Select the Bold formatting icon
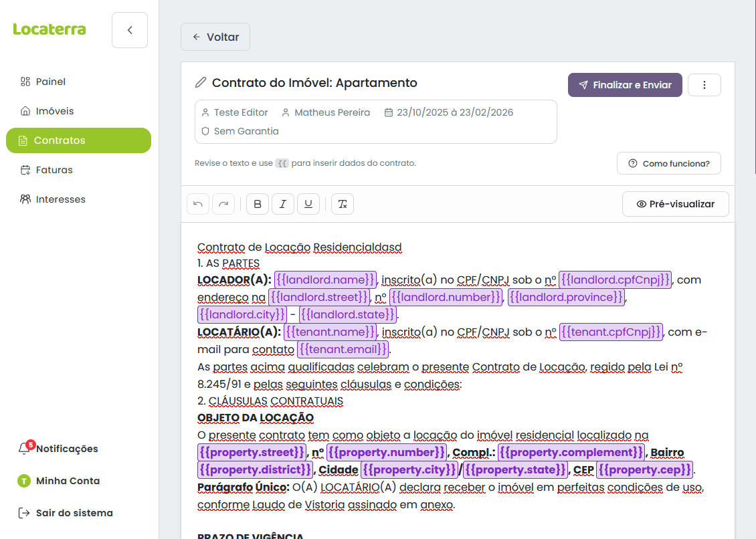Screen dimensions: 756x539 257,204
